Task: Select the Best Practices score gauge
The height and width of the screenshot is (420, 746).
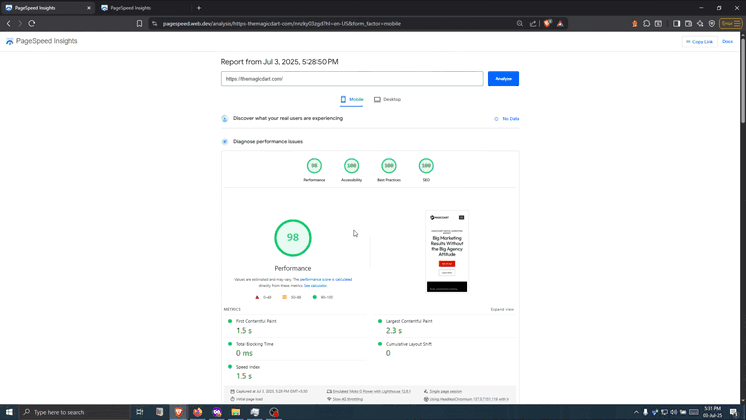Action: [x=389, y=166]
